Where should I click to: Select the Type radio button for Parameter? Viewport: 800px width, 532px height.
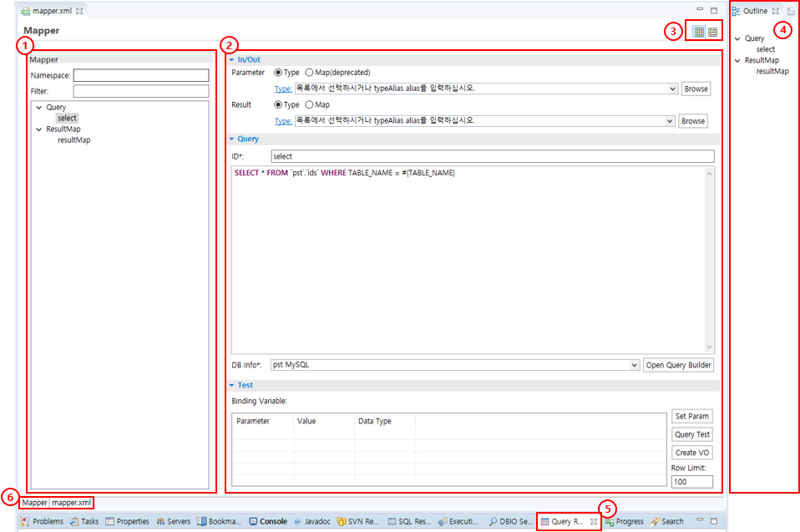[x=276, y=72]
